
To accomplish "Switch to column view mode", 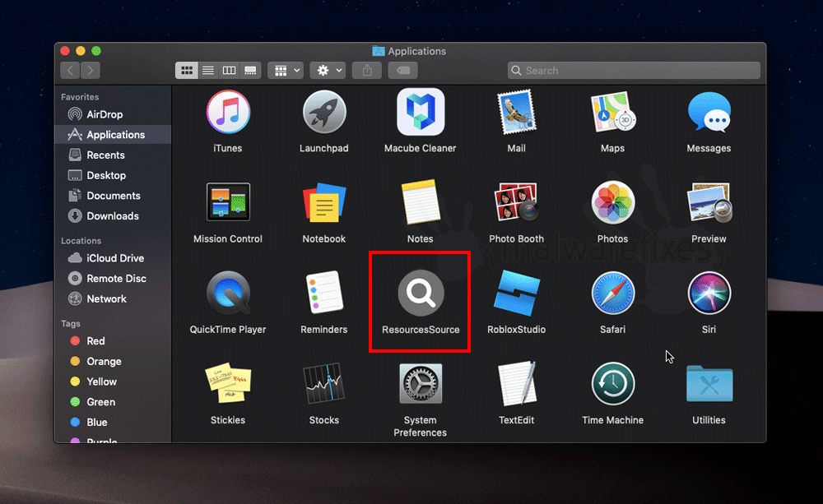I will click(x=229, y=70).
